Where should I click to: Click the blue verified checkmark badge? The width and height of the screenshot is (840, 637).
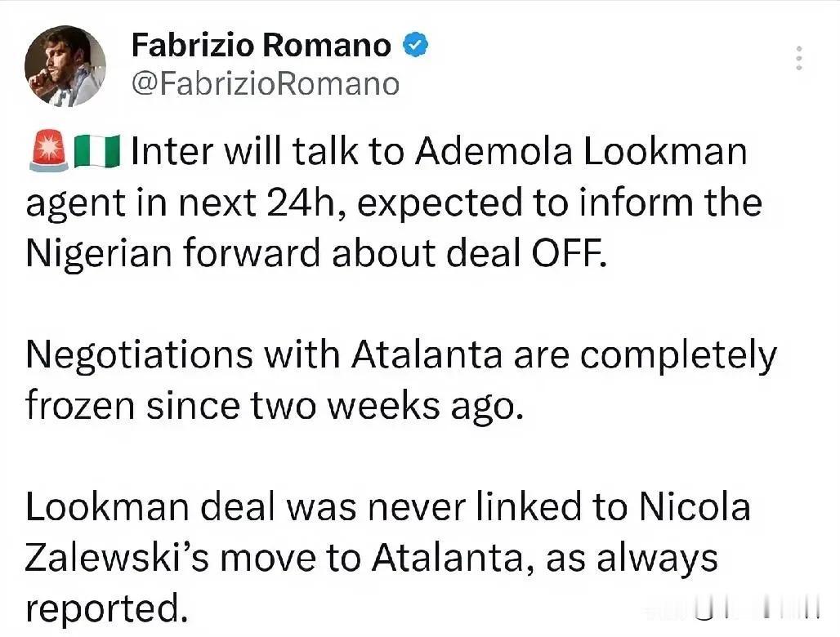click(415, 45)
